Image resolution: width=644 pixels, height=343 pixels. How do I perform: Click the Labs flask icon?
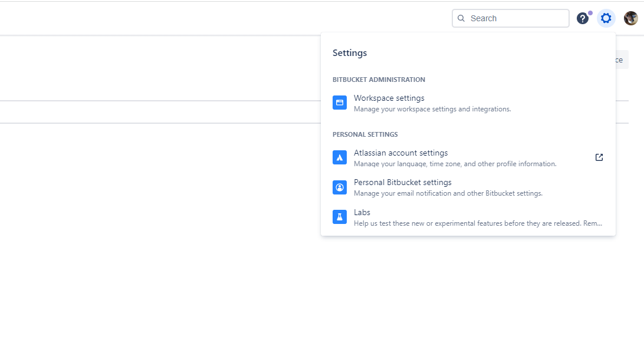point(340,217)
